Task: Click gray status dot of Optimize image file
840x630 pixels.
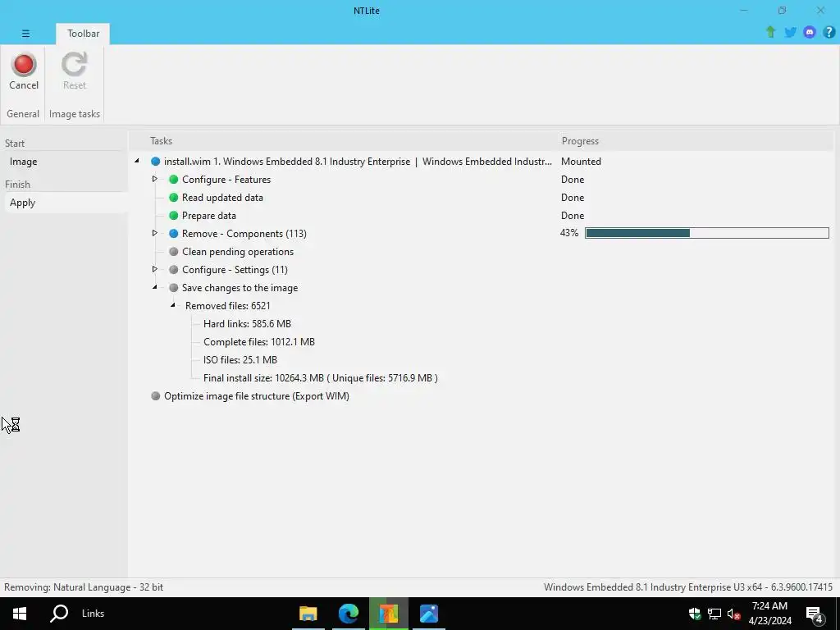Action: (x=155, y=396)
